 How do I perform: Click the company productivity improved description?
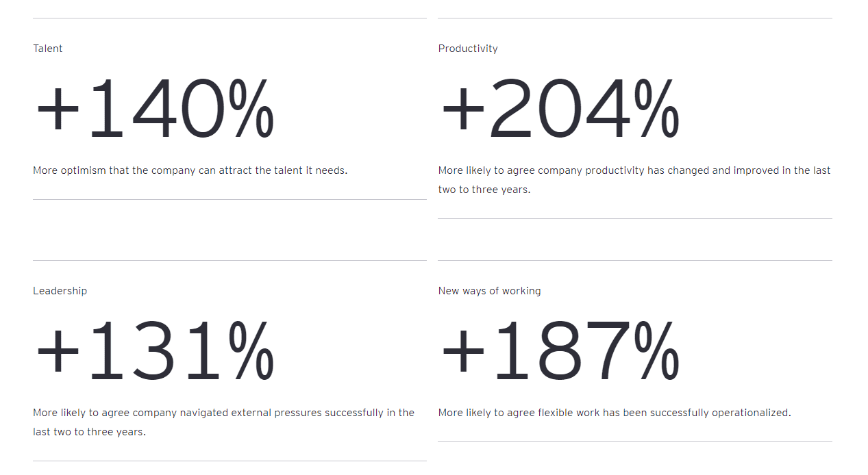coord(634,179)
